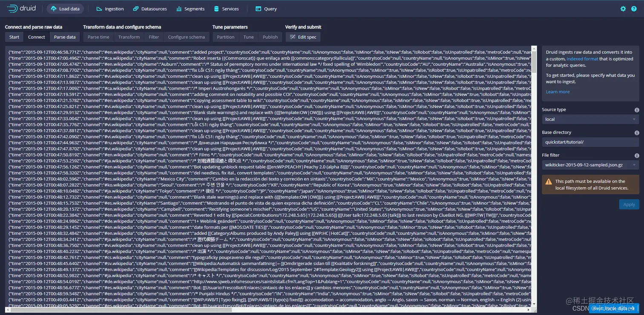644x315 pixels.
Task: Go to the Parse time step
Action: tap(98, 37)
